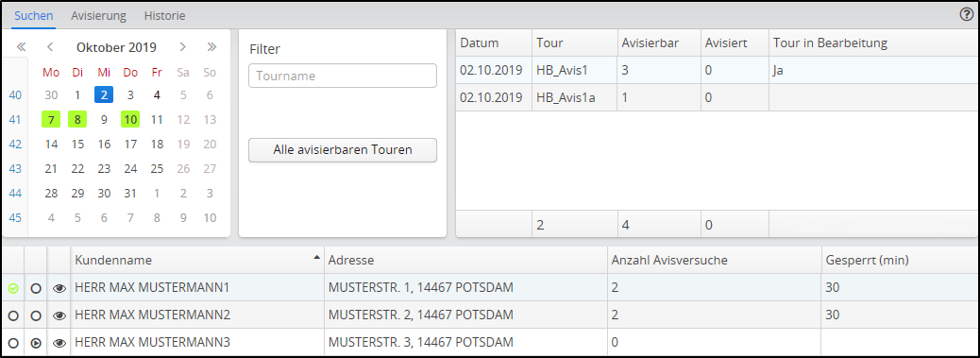The image size is (980, 358).
Task: Click second-column circle icon for MUSTERMANN1
Action: (36, 288)
